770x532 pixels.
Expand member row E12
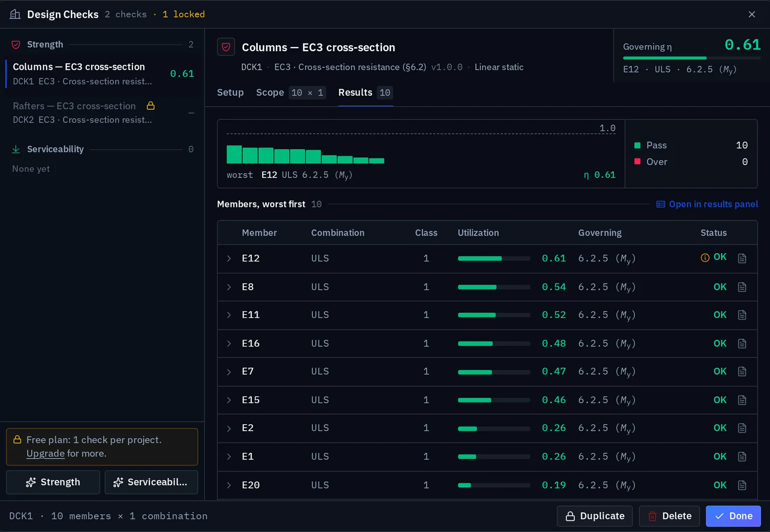pyautogui.click(x=229, y=258)
